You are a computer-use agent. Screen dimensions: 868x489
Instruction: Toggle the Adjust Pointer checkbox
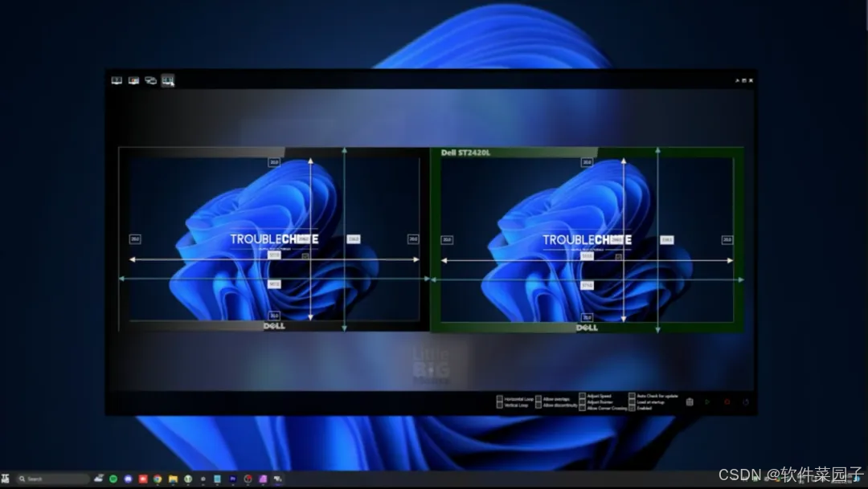point(583,402)
